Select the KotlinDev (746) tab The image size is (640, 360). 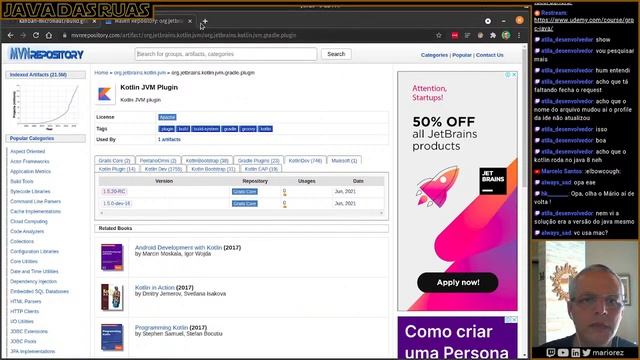[305, 161]
